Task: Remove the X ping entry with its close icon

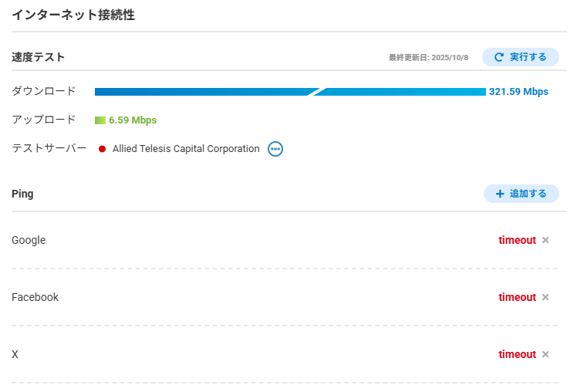Action: [545, 354]
